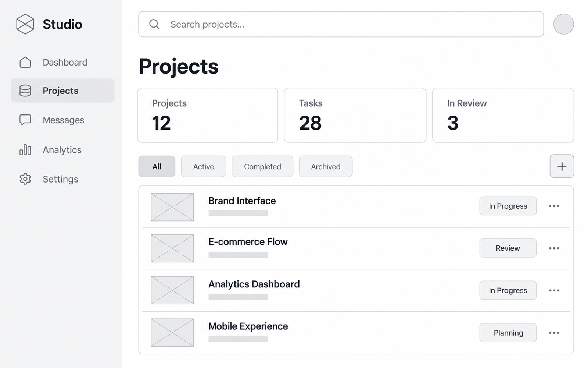Click the Projects database stack icon

[25, 91]
